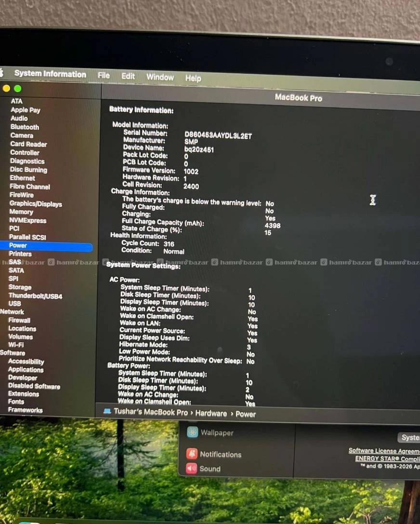Select Disabled Software in the sidebar
Image resolution: width=420 pixels, height=524 pixels.
pos(34,386)
